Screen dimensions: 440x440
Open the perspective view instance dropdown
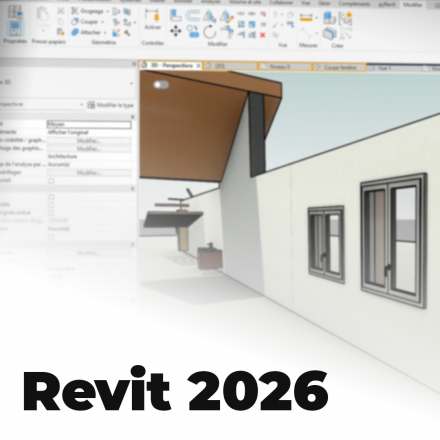click(81, 105)
